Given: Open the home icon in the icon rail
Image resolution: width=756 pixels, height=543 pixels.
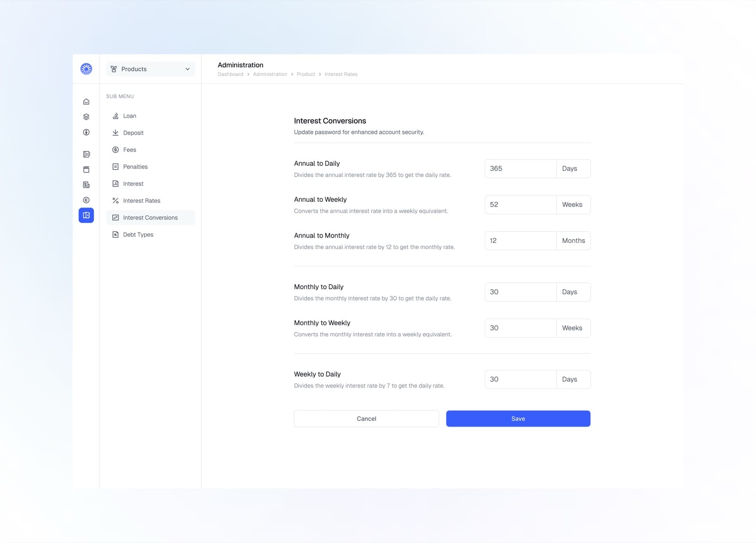Looking at the screenshot, I should coord(86,102).
